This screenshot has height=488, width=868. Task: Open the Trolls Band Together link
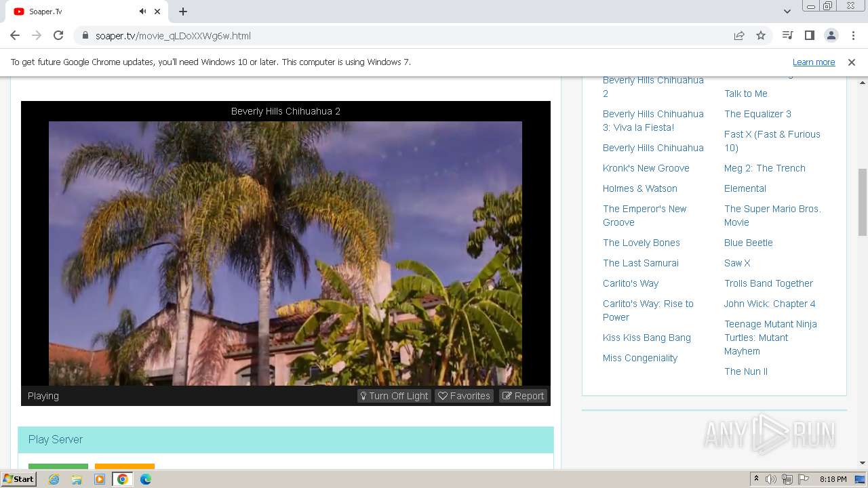tap(768, 283)
